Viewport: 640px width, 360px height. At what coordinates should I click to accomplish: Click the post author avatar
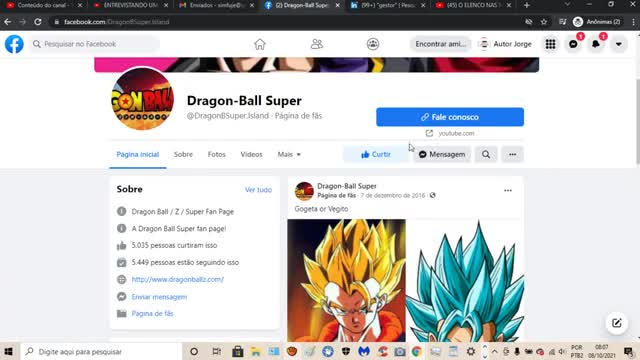[304, 191]
